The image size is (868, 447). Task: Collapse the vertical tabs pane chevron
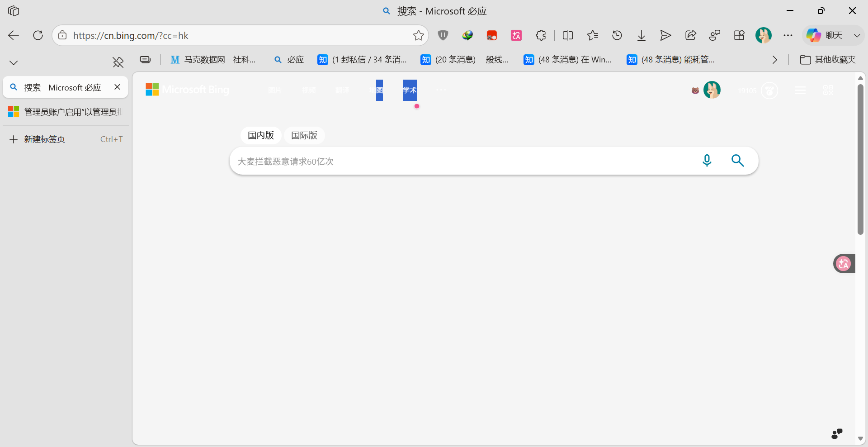14,62
